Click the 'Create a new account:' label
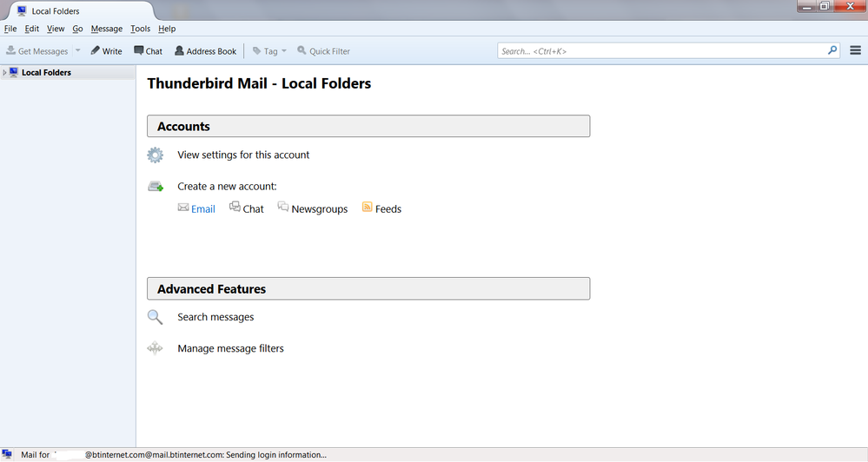Screen dimensions: 868x462 point(227,187)
